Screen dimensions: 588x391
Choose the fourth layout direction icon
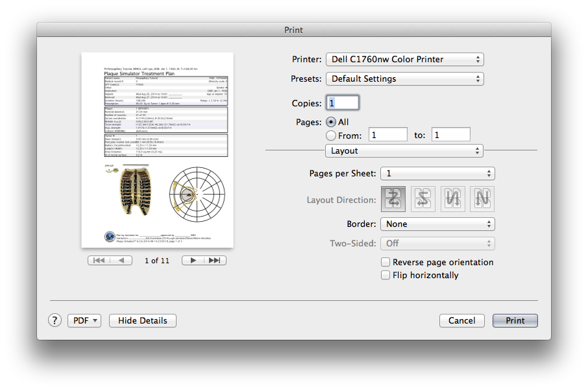click(482, 199)
